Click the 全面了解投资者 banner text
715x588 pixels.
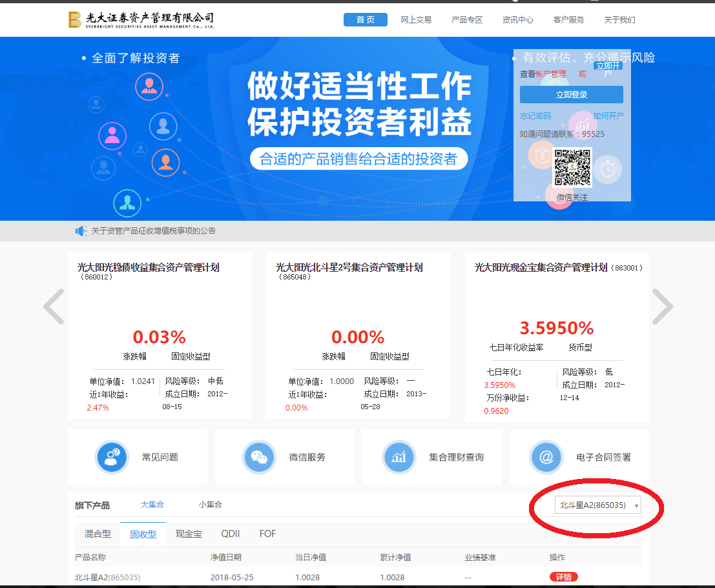click(136, 58)
